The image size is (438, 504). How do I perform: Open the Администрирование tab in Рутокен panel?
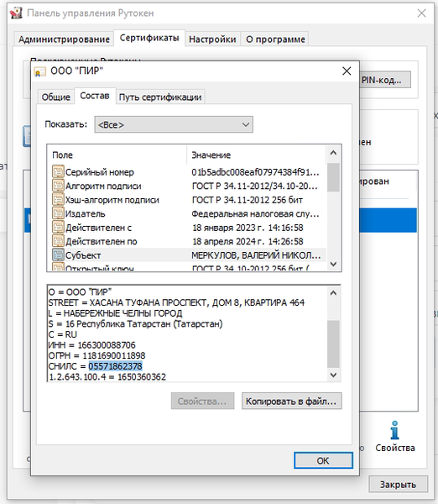tap(64, 39)
